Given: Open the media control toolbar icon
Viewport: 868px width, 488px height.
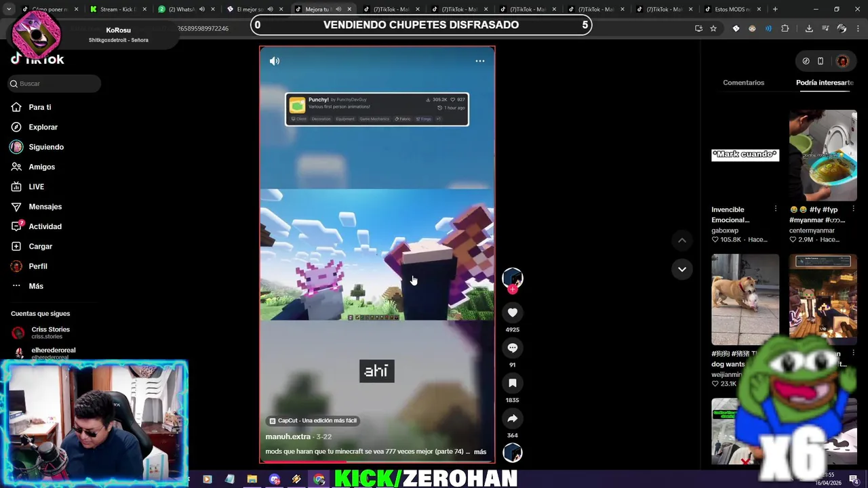Looking at the screenshot, I should [825, 28].
